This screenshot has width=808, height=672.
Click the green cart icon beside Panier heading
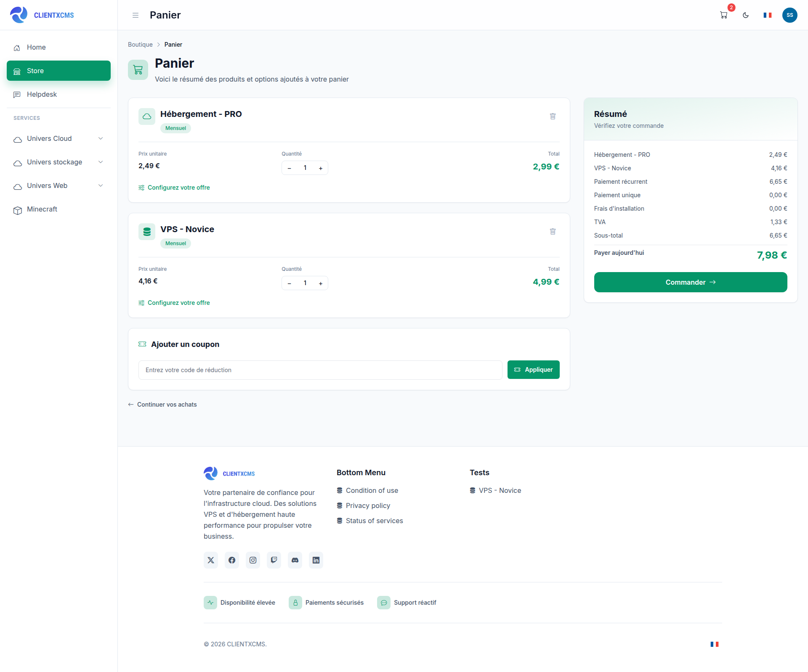[138, 70]
